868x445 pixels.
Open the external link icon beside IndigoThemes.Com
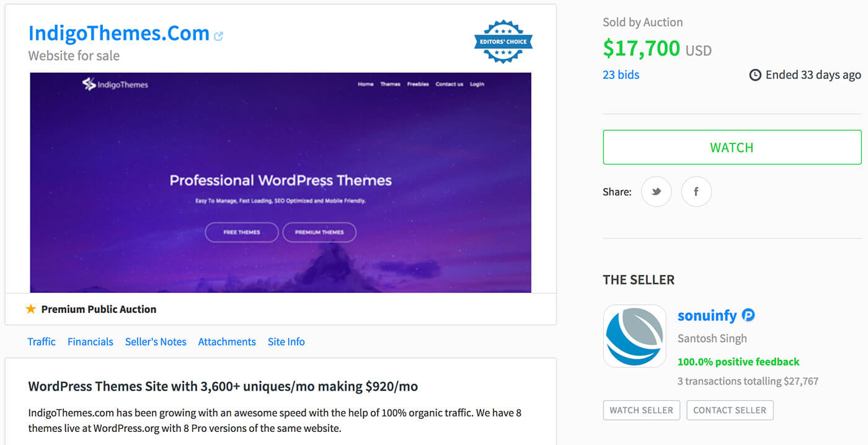click(x=218, y=36)
